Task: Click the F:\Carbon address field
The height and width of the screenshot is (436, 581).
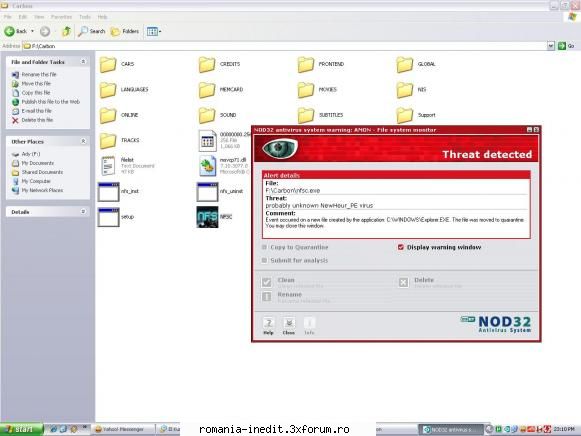Action: click(285, 46)
